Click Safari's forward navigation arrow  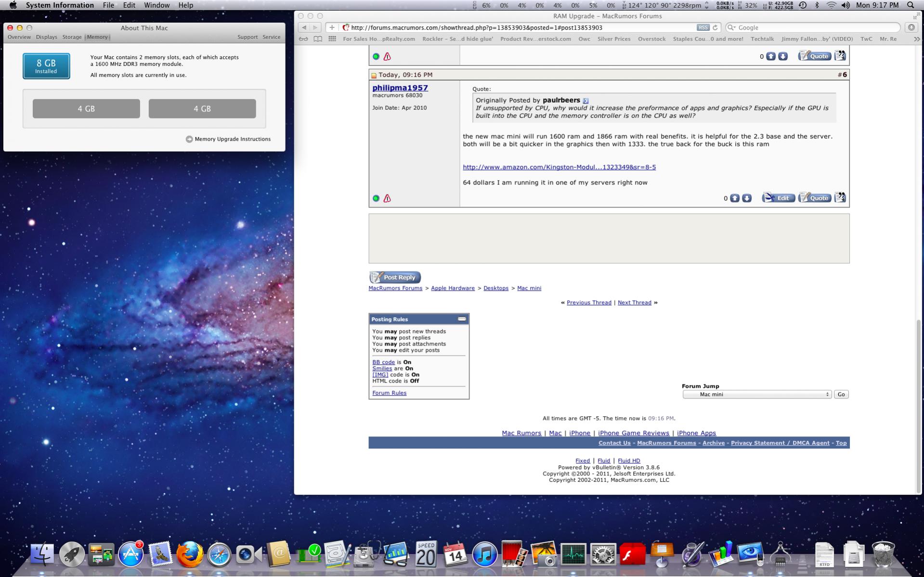[315, 27]
